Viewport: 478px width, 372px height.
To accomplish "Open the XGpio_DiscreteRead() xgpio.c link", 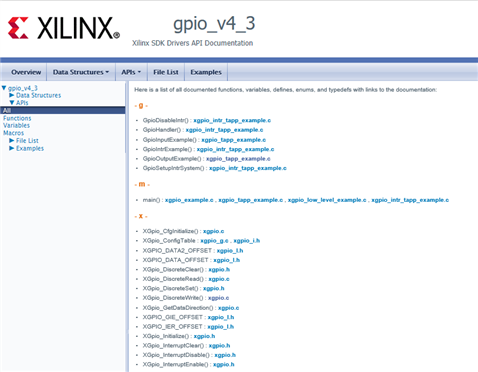I will pos(219,279).
